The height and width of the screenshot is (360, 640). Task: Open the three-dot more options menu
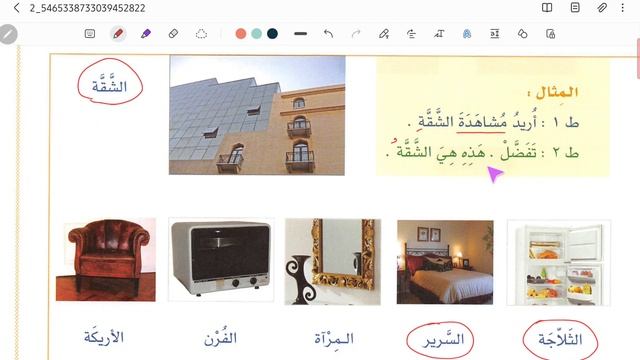622,8
